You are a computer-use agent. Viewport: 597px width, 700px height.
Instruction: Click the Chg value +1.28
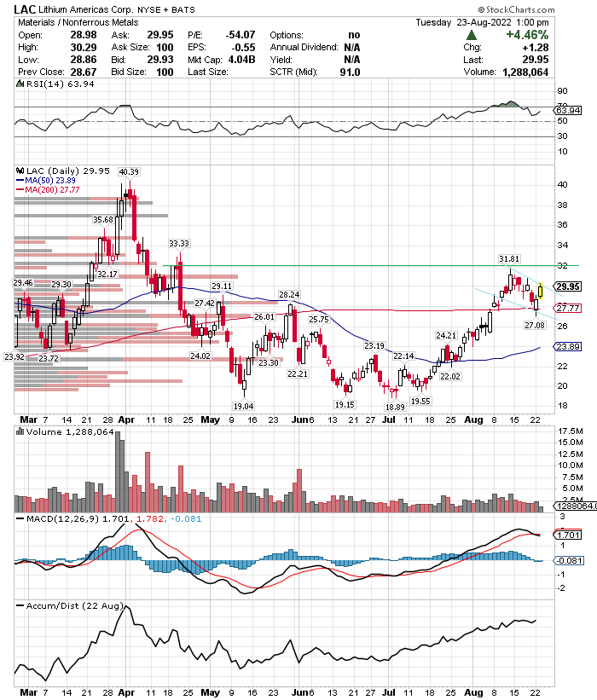coord(535,48)
